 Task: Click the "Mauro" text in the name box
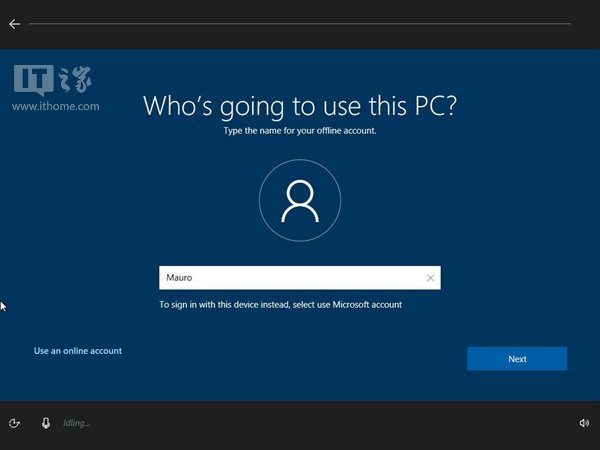(x=179, y=278)
